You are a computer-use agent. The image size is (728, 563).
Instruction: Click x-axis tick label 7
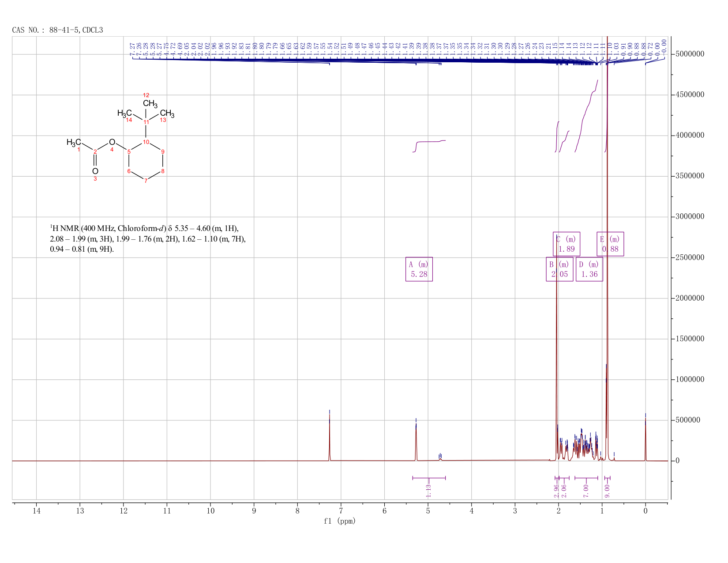pyautogui.click(x=341, y=511)
